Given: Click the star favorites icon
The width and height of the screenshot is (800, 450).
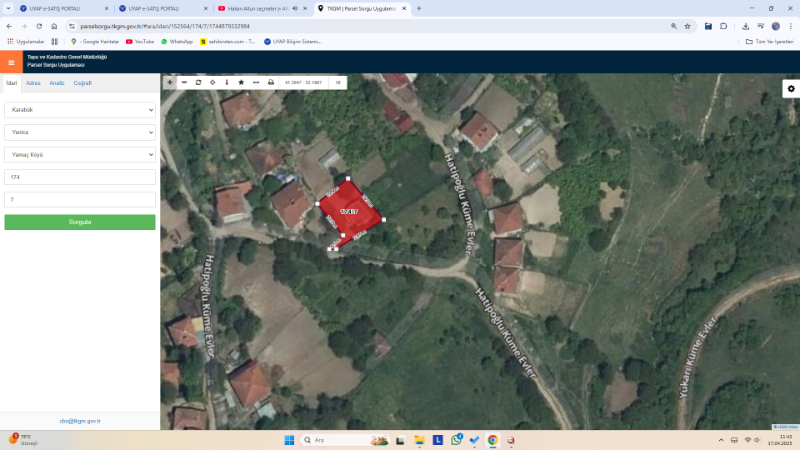Looking at the screenshot, I should 241,82.
